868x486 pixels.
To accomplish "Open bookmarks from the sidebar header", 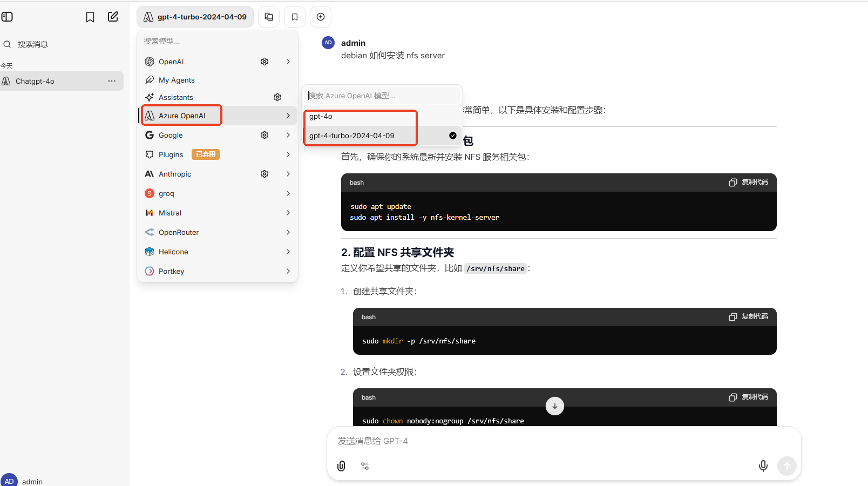I will click(x=90, y=17).
